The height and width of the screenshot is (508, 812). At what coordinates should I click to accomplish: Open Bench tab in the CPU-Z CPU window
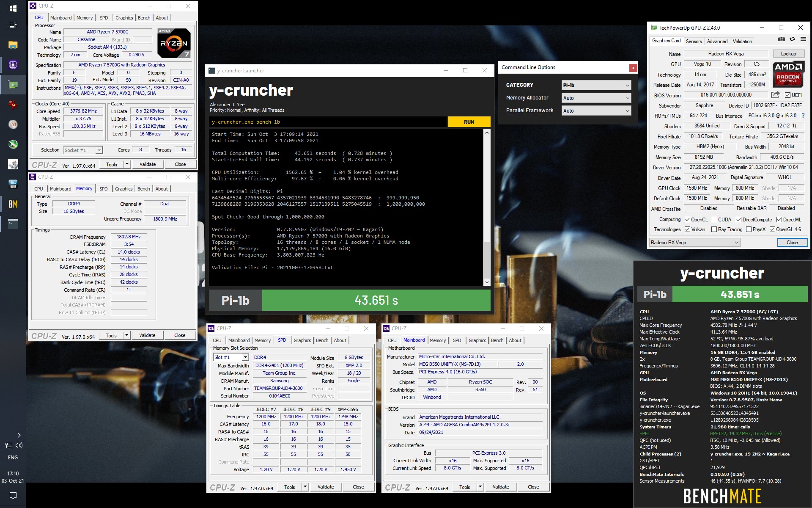(144, 18)
